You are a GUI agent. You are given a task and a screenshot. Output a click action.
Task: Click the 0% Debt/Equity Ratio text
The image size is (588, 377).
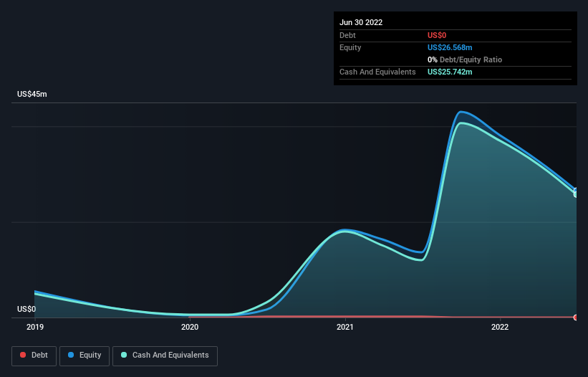pos(465,59)
